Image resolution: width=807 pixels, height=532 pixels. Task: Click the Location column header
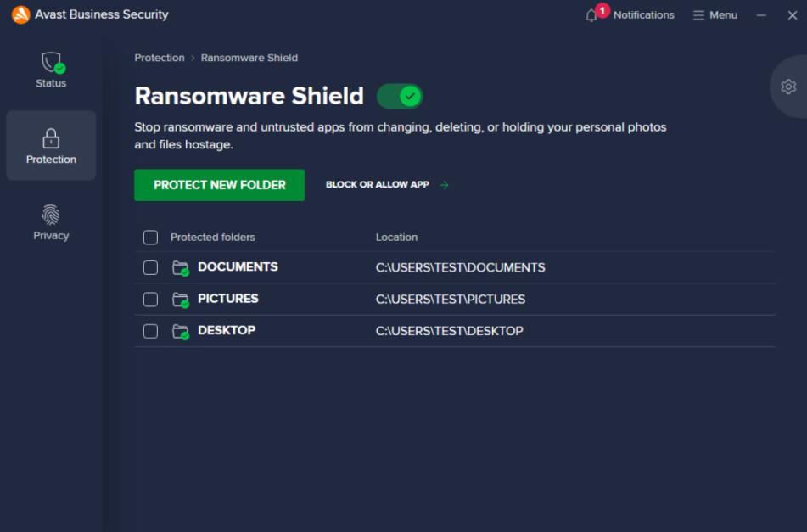point(396,238)
